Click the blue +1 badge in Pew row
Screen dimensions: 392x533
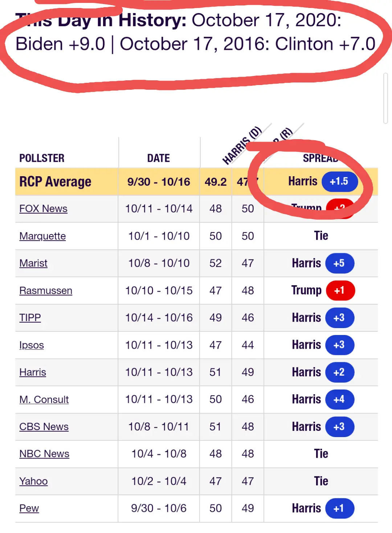339,509
